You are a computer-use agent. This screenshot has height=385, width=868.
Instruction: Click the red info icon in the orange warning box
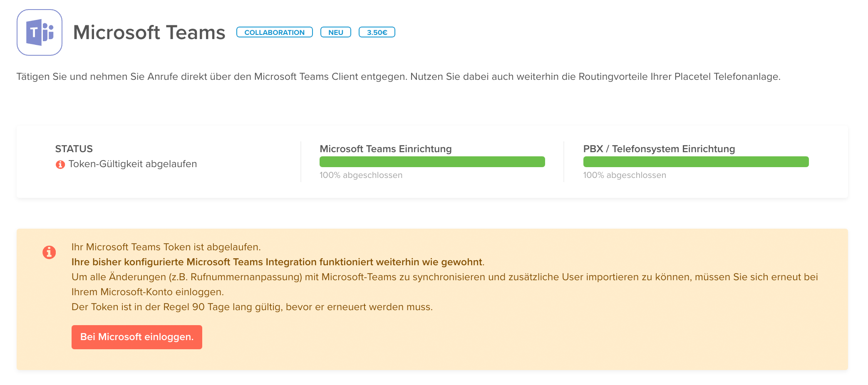[49, 252]
